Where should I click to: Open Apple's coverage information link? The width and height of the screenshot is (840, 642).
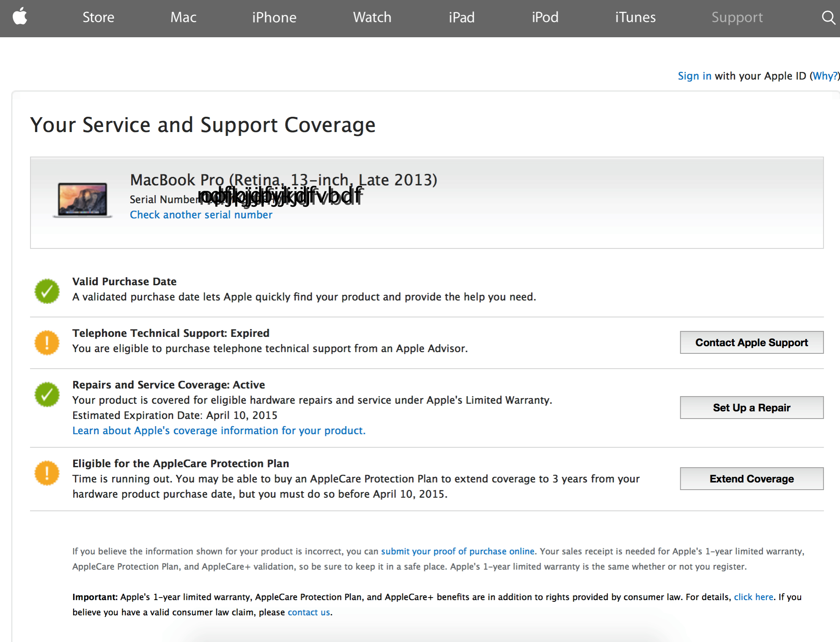(x=219, y=430)
